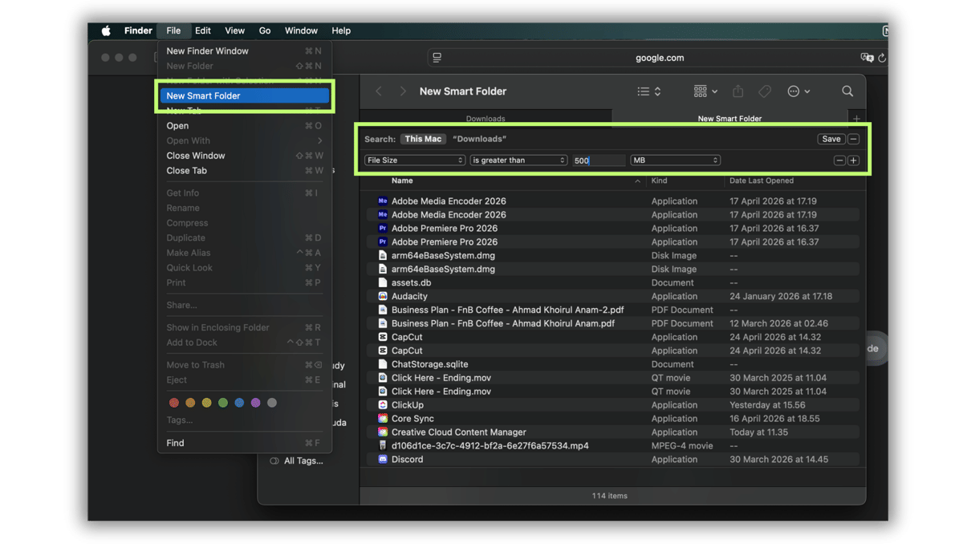Click the Save button for the smart folder
Image resolution: width=963 pixels, height=560 pixels.
[x=831, y=138]
